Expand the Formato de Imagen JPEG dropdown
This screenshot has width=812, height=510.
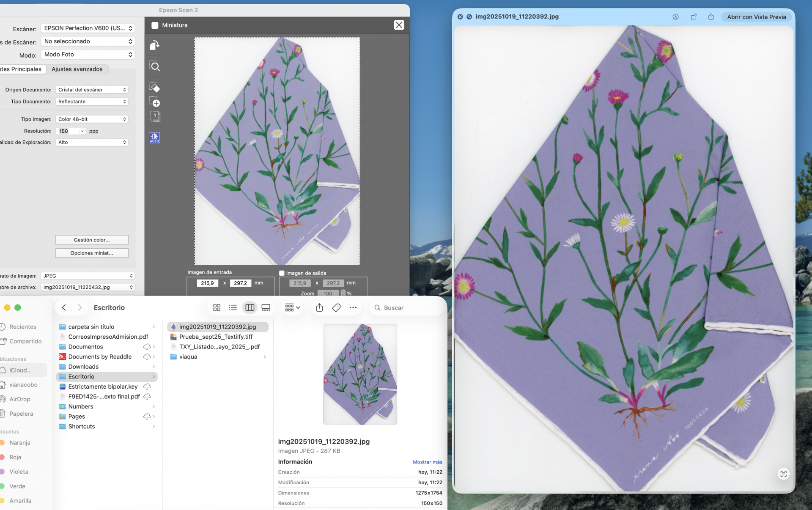(x=88, y=276)
